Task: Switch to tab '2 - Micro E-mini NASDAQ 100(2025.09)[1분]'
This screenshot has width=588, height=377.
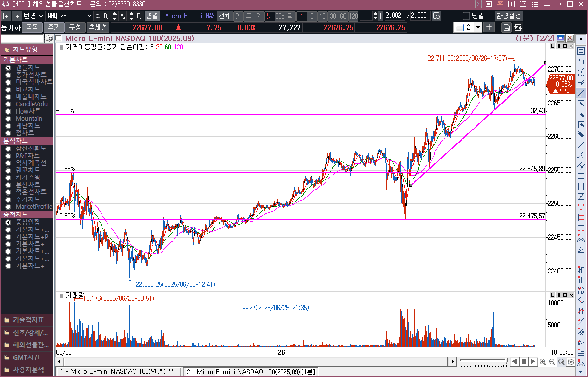Action: tap(251, 372)
